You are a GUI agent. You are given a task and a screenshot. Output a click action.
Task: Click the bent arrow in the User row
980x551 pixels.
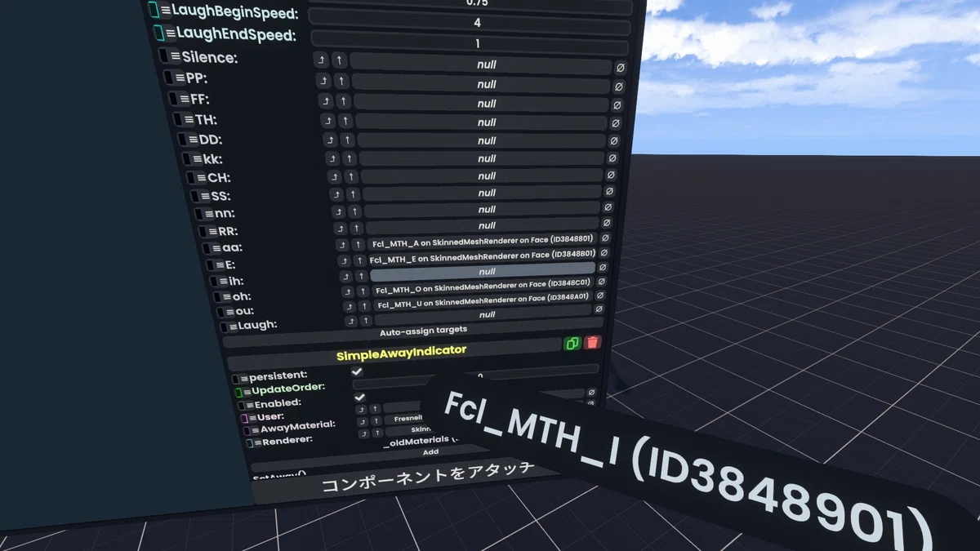[361, 409]
